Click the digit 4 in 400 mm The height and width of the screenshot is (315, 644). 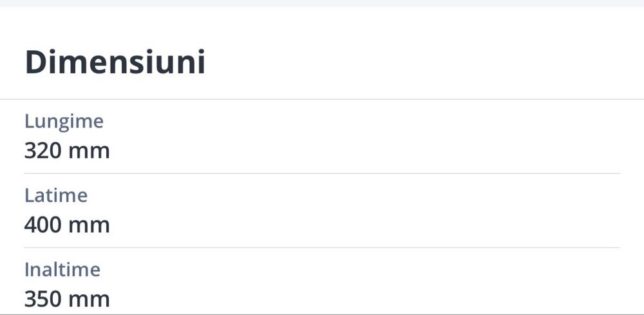point(31,225)
